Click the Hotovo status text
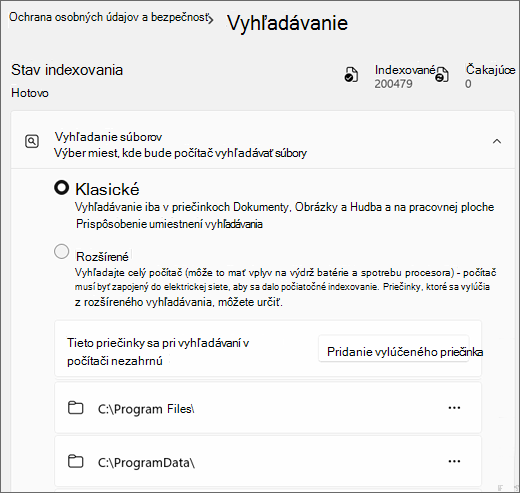This screenshot has width=520, height=493. point(30,93)
